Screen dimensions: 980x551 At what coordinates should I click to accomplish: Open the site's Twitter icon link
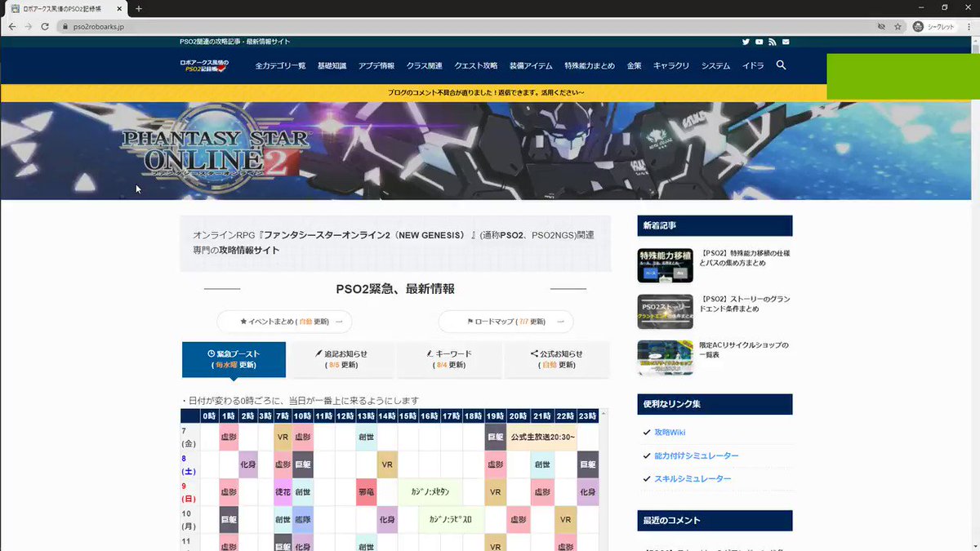(746, 42)
